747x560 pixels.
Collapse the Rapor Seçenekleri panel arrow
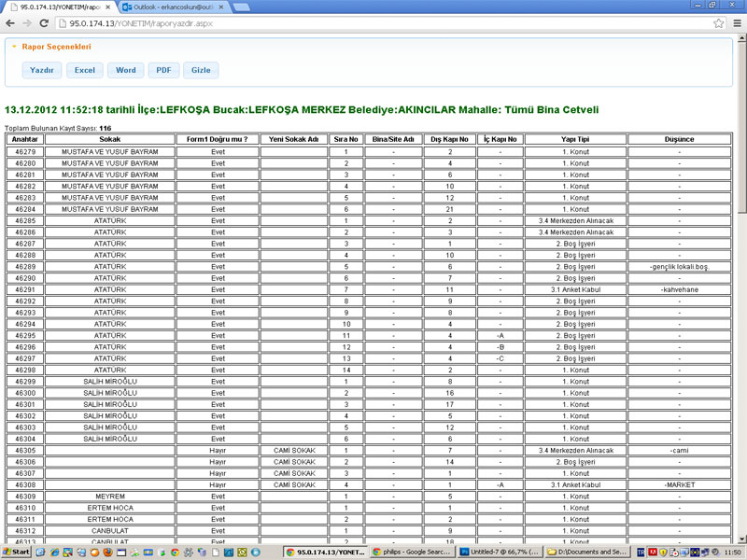tap(14, 47)
